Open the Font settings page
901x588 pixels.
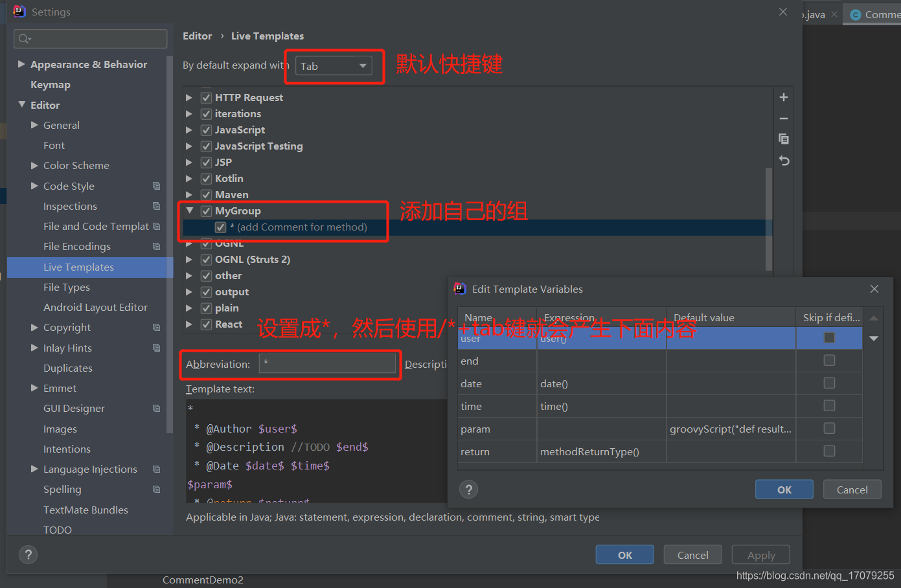click(54, 145)
